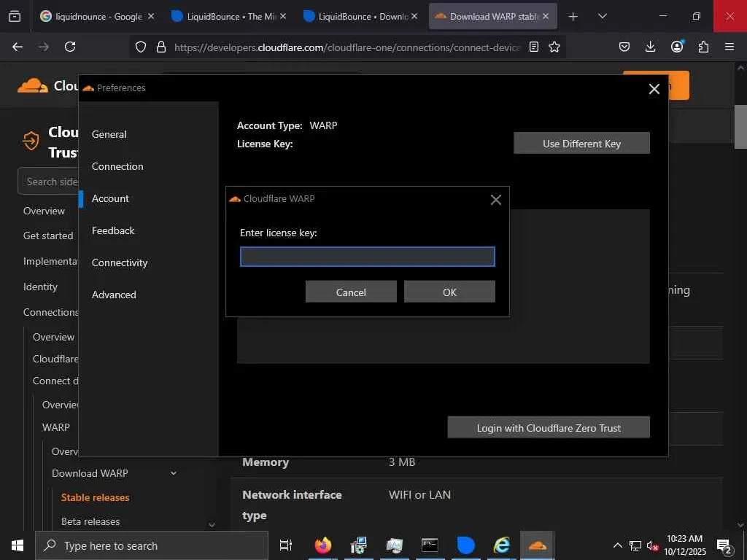The width and height of the screenshot is (747, 560).
Task: Open WARP item in docs sidebar
Action: (55, 427)
